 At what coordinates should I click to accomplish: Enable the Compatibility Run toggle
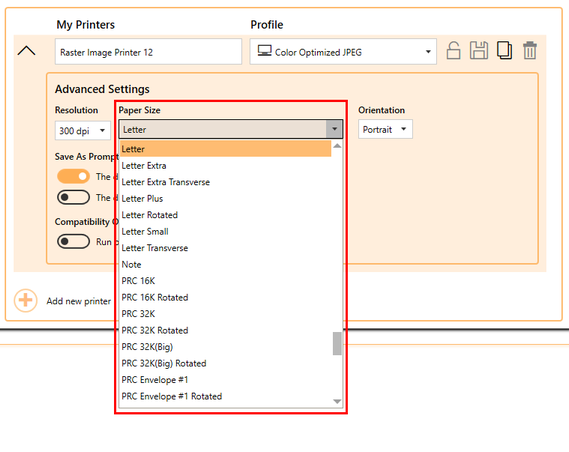73,242
